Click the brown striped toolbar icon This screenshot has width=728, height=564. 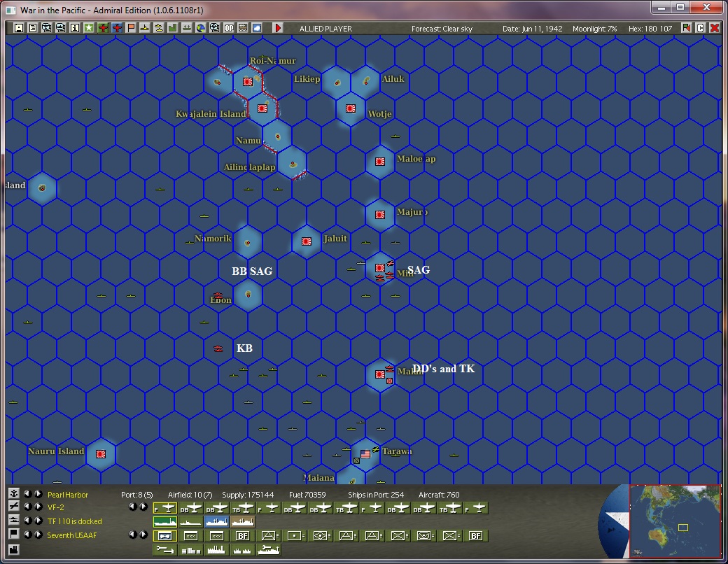(243, 28)
